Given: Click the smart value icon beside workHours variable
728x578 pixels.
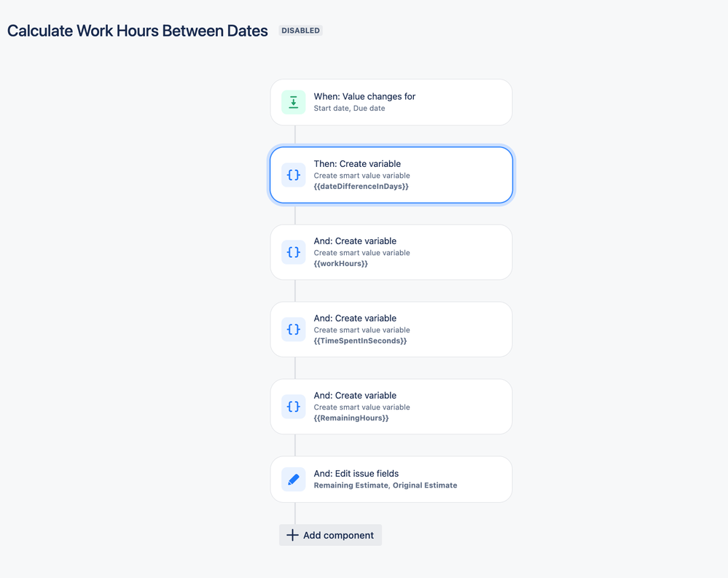Looking at the screenshot, I should point(293,252).
